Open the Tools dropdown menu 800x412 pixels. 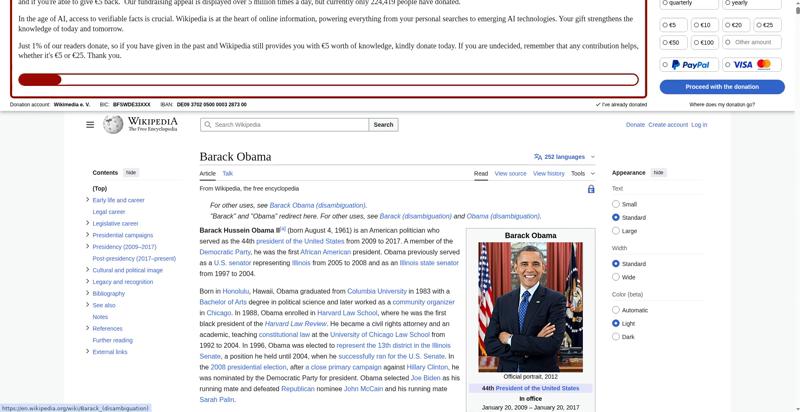pos(582,173)
